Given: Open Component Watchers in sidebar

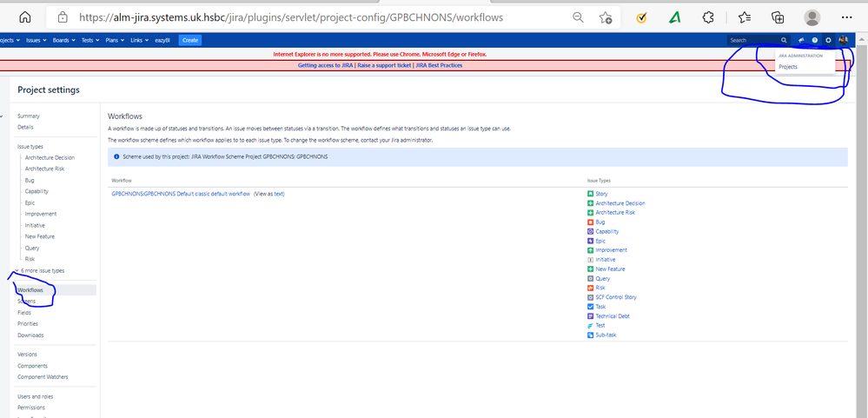Looking at the screenshot, I should click(43, 377).
